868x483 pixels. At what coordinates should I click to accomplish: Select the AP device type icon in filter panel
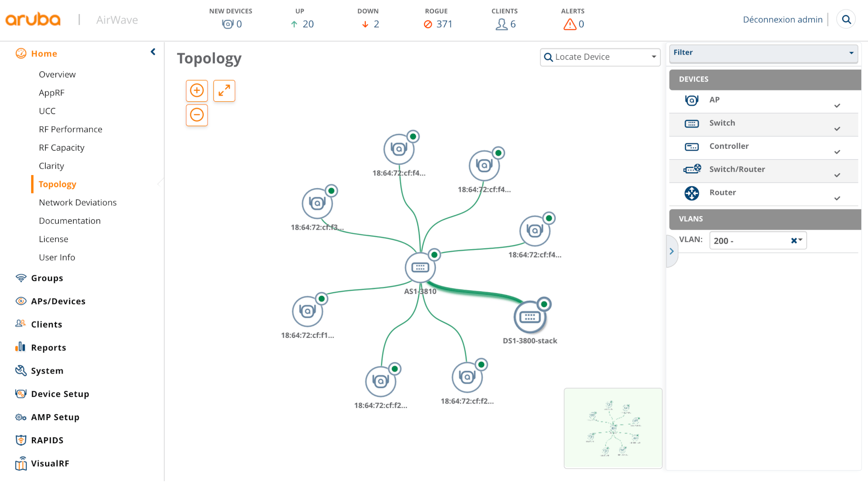(x=691, y=100)
